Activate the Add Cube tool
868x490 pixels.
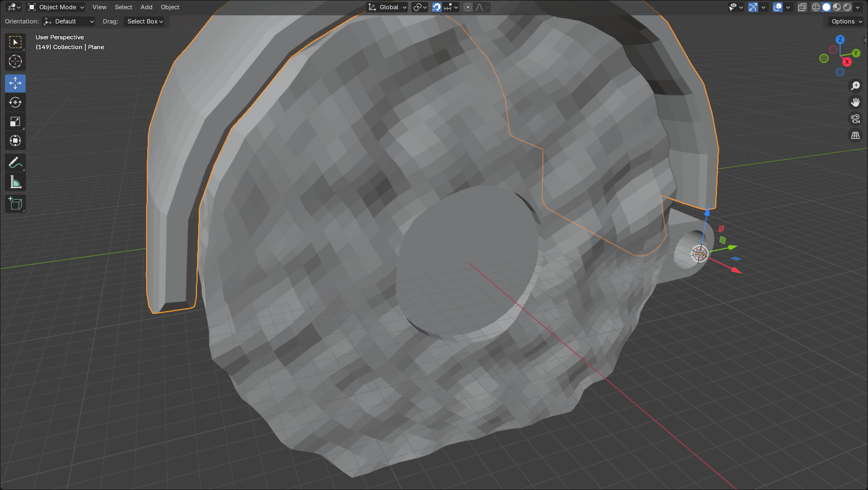coord(15,204)
